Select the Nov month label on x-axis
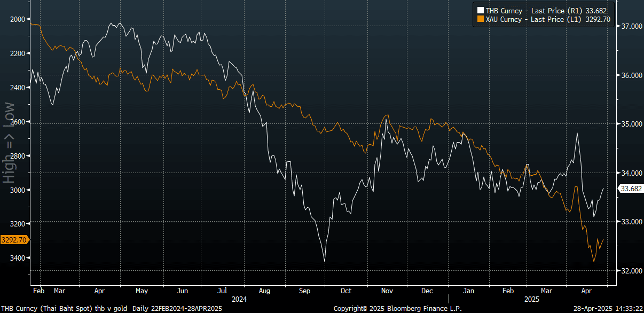The height and width of the screenshot is (313, 644). coord(387,291)
